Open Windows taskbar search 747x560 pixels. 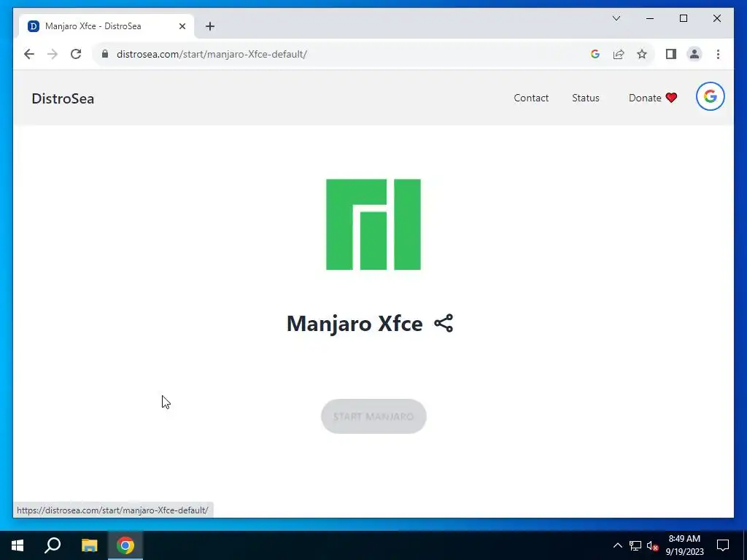point(53,545)
